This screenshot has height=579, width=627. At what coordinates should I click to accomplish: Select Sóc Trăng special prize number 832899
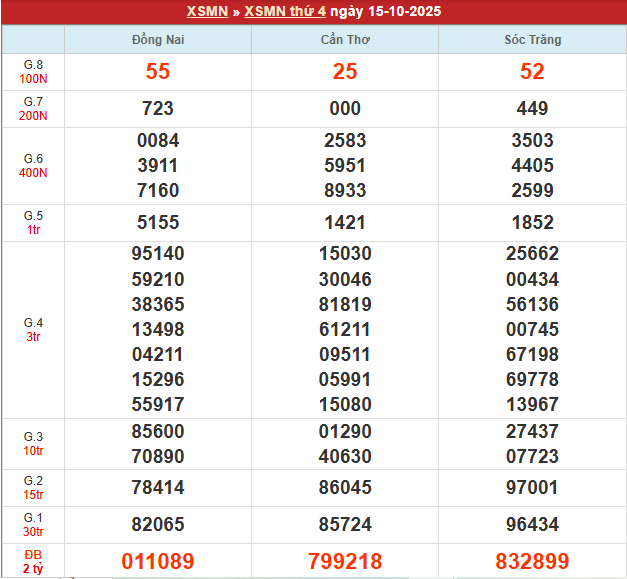coord(532,561)
